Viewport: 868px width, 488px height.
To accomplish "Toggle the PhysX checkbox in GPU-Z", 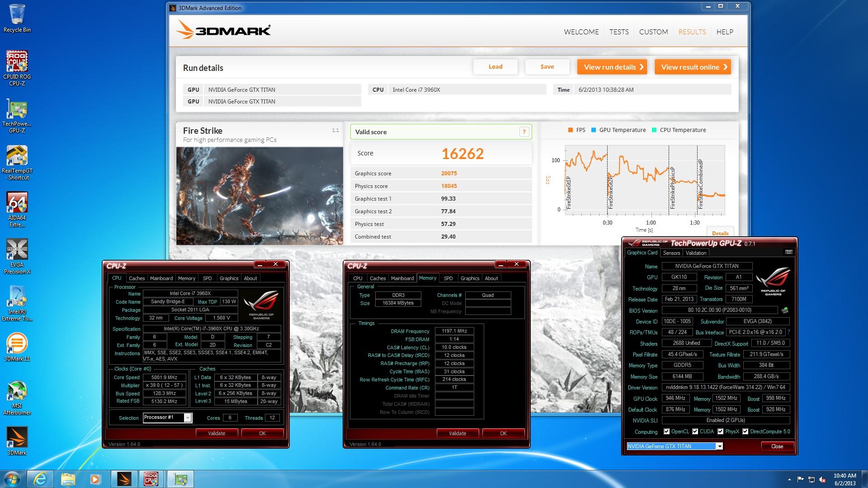I will pyautogui.click(x=720, y=432).
